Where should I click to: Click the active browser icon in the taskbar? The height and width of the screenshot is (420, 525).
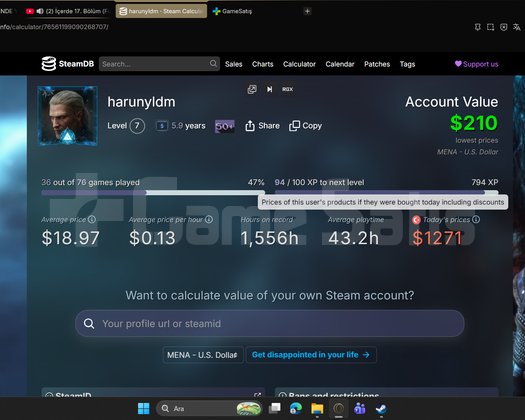click(x=339, y=408)
